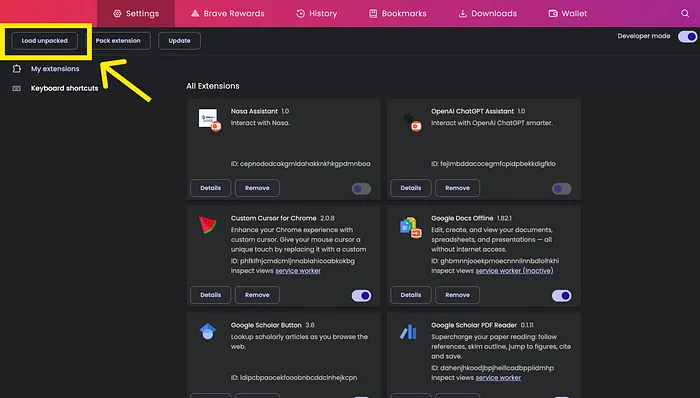Click the Google Scholar PDF Reader title
The width and height of the screenshot is (700, 398).
point(474,325)
